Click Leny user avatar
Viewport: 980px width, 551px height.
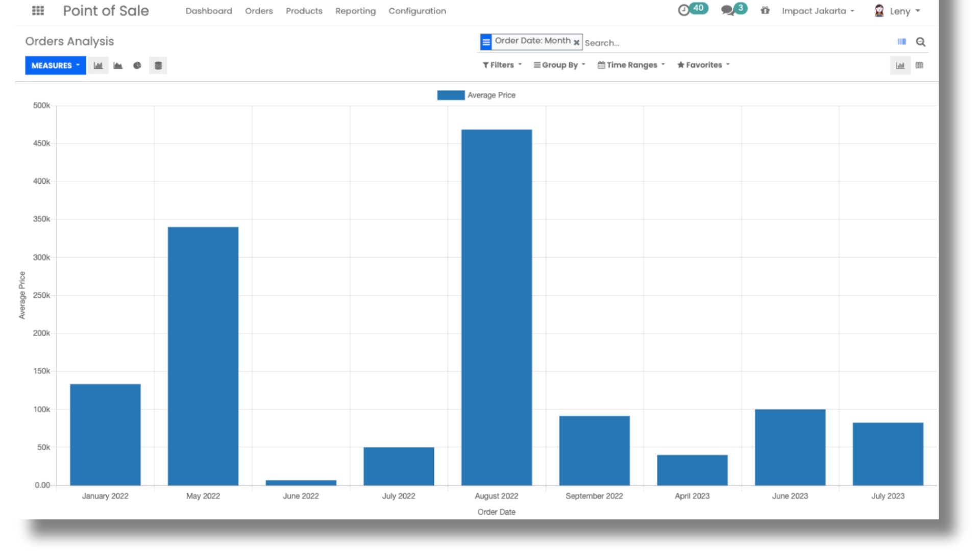tap(879, 11)
